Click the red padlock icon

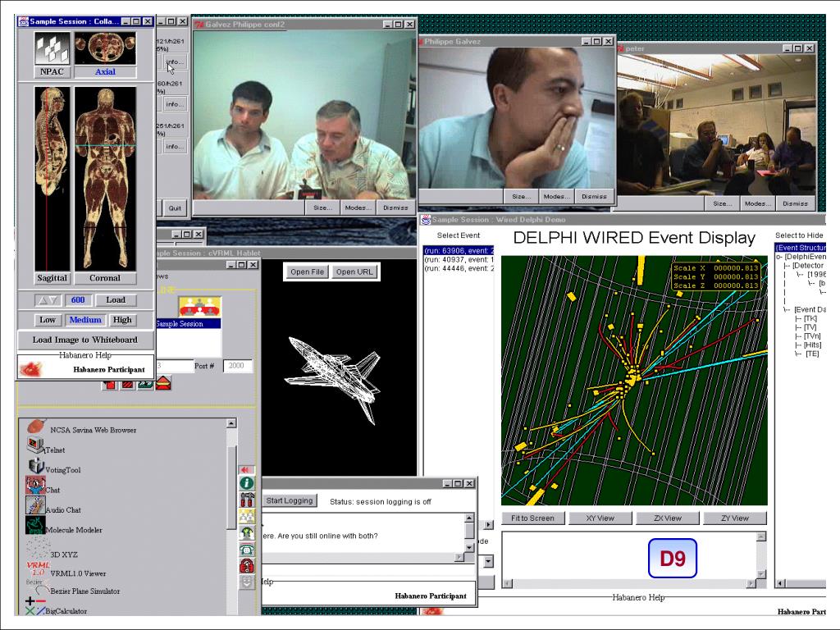point(246,566)
